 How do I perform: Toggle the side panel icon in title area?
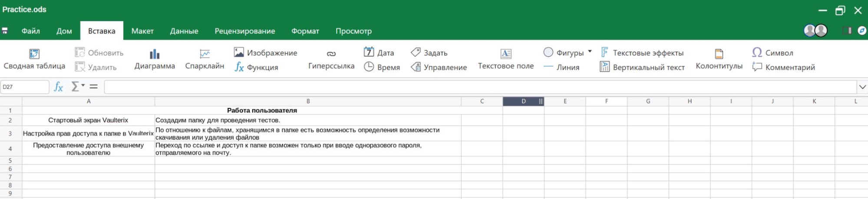847,30
